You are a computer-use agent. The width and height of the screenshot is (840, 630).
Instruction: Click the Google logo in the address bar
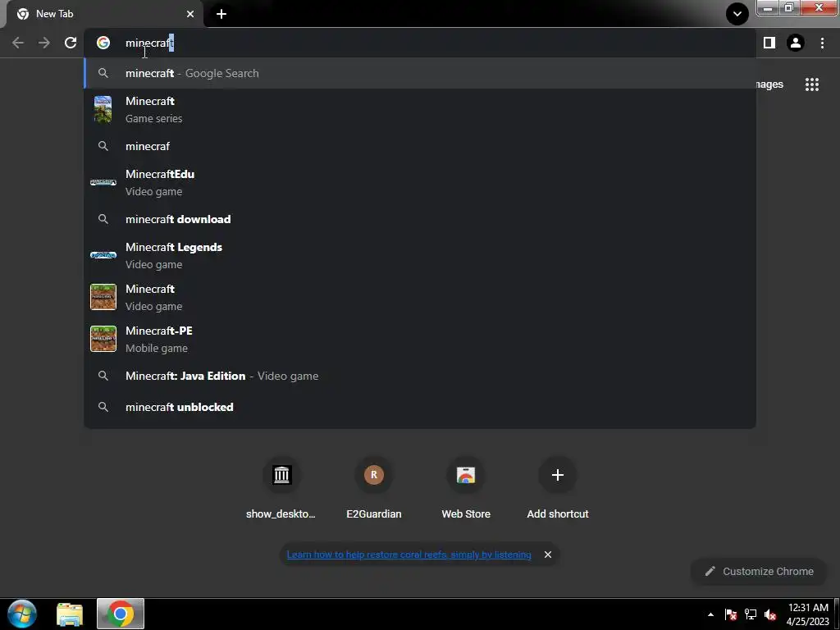pos(103,43)
